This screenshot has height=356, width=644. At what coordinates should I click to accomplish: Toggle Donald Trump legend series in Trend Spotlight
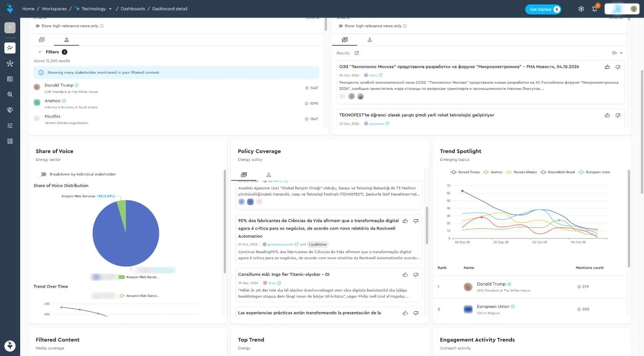465,172
